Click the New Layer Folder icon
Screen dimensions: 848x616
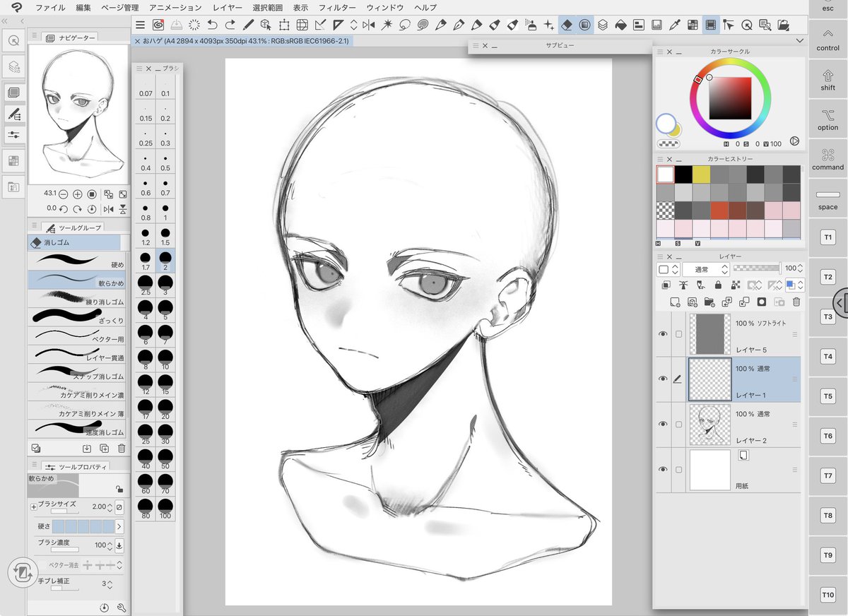coord(709,302)
